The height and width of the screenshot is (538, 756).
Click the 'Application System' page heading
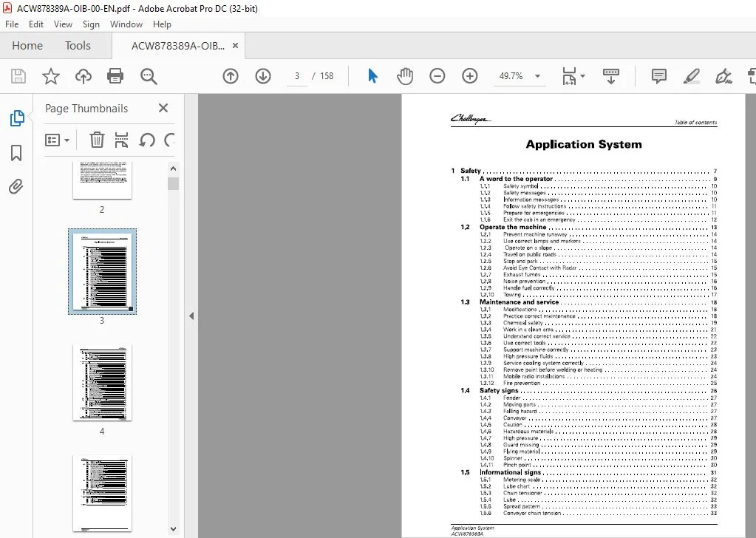(x=583, y=144)
